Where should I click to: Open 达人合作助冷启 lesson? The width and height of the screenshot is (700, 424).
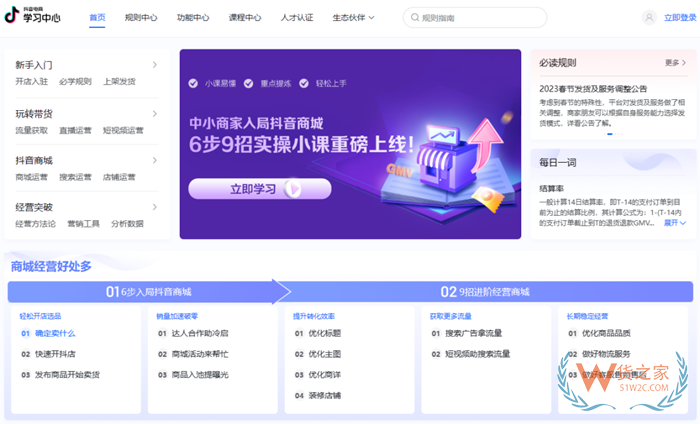click(x=200, y=333)
